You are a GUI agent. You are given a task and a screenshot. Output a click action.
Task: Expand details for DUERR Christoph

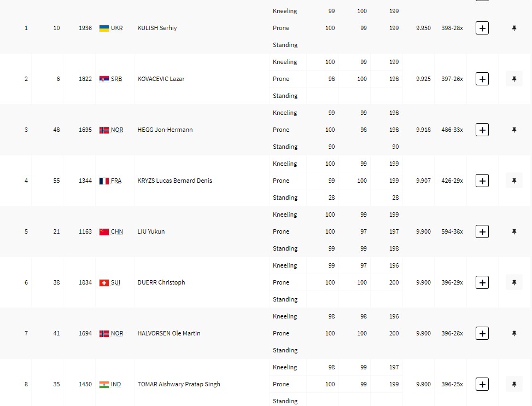[x=482, y=282]
